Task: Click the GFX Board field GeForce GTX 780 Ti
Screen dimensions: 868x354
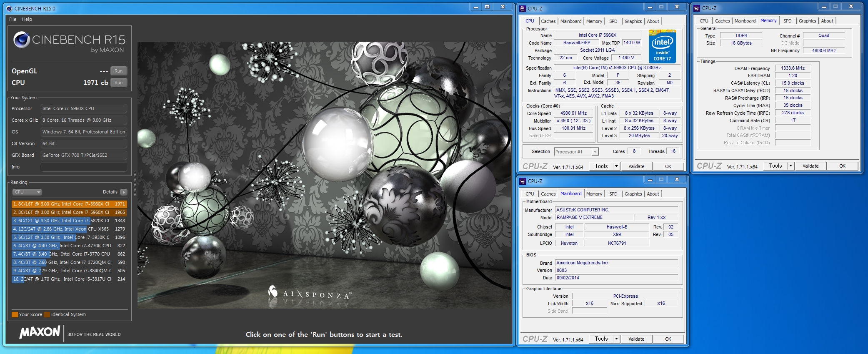Action: (x=84, y=155)
